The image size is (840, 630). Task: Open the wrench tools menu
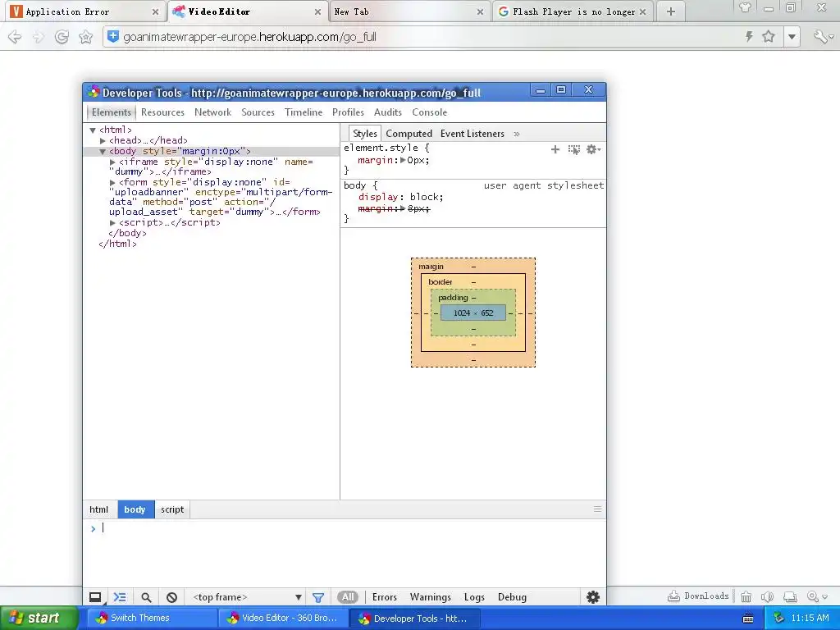[822, 36]
